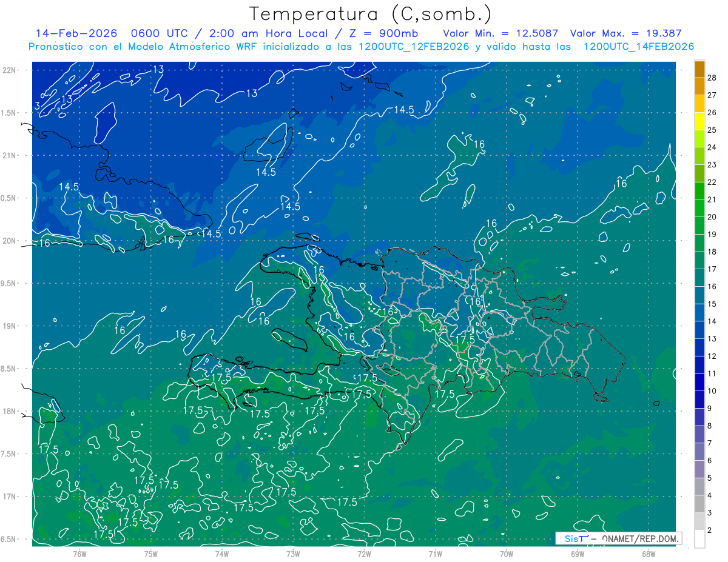728x562 pixels.
Task: Pick the white swatch below colorbar 2
Action: (x=699, y=539)
